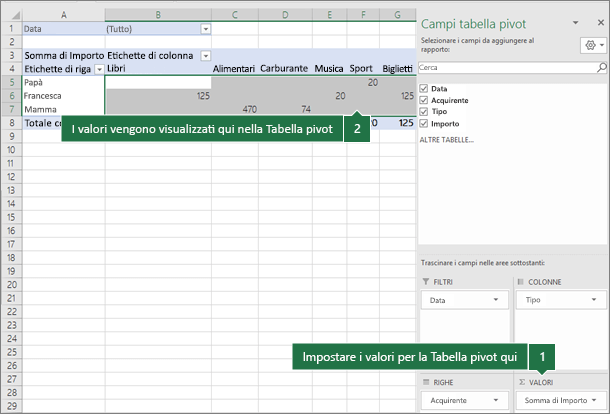Select column E header
This screenshot has height=414, width=610.
(330, 15)
